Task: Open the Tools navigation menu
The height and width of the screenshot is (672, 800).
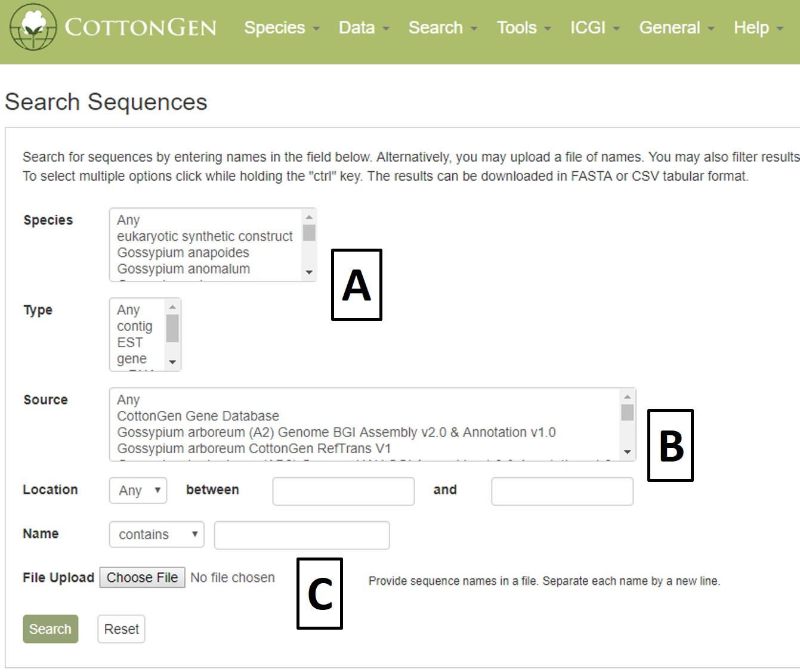Action: (524, 27)
